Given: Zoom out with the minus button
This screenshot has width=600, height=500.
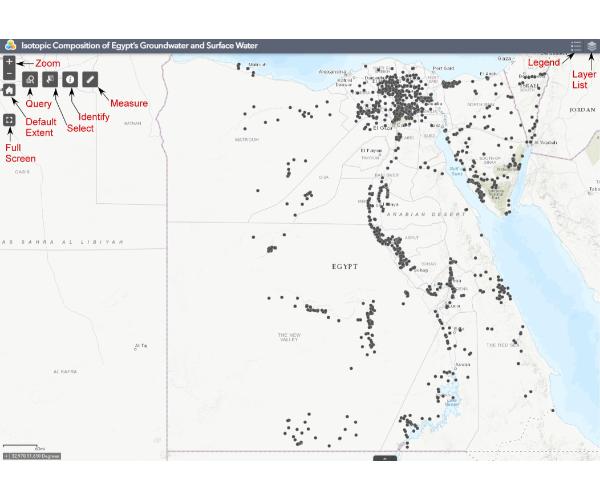Looking at the screenshot, I should pos(9,74).
